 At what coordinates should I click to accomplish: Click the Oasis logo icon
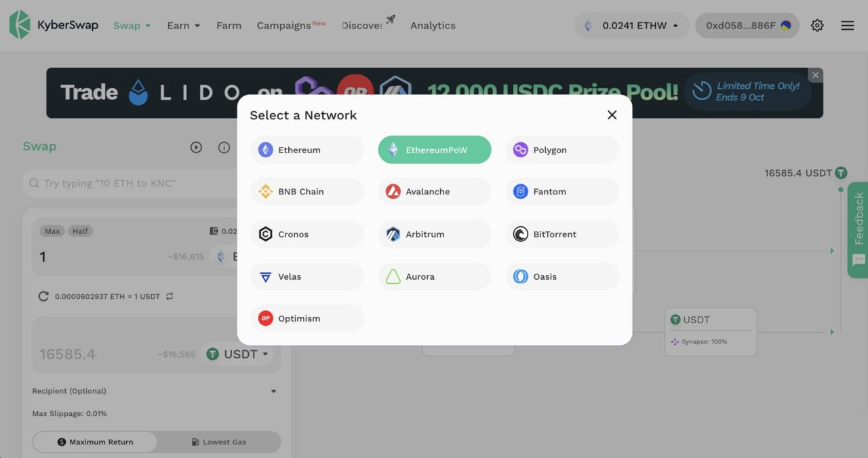point(520,276)
